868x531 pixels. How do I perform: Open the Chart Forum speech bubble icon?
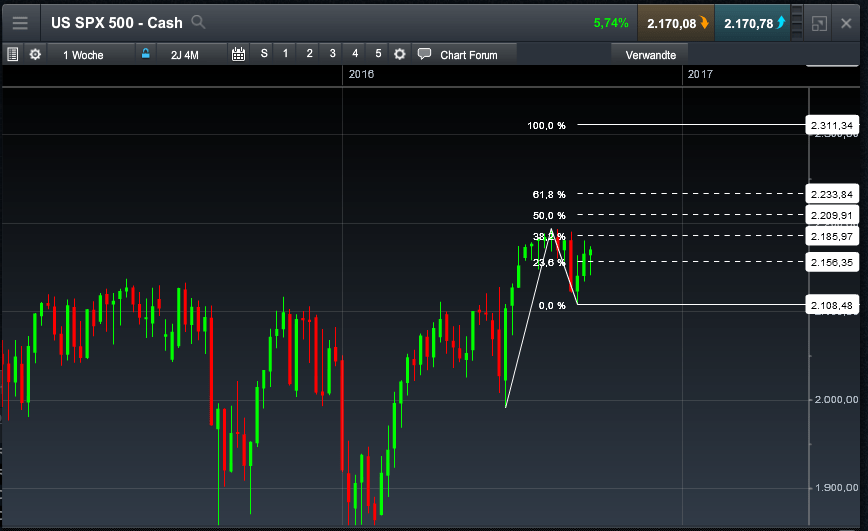click(424, 54)
